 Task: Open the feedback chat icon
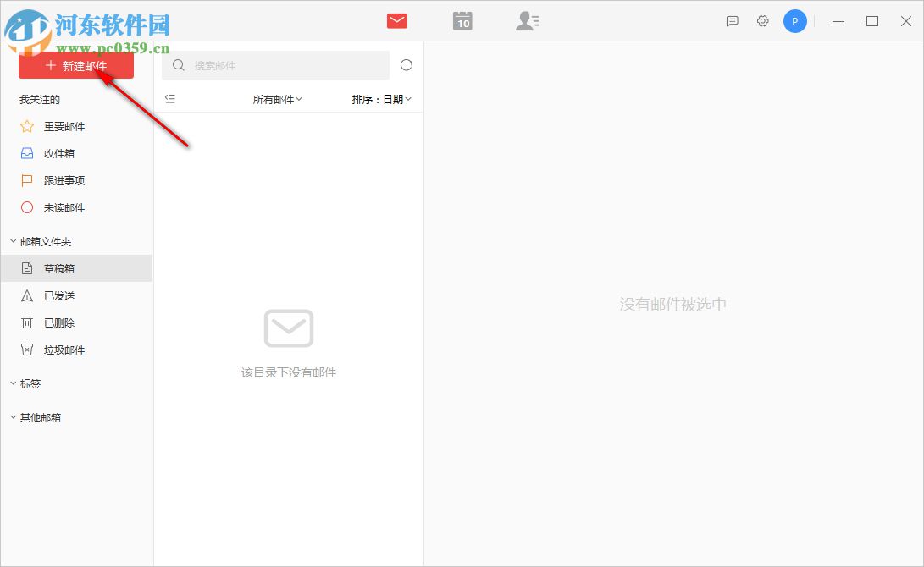pos(731,21)
